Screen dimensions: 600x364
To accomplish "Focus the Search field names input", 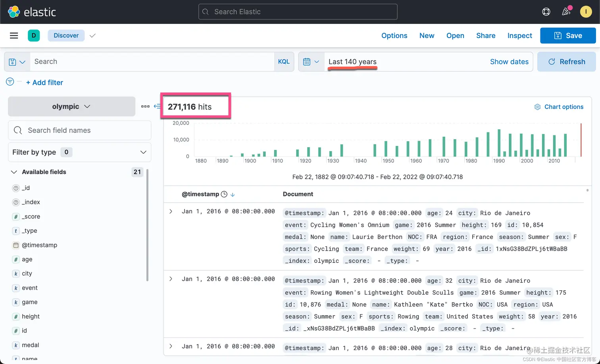I will (79, 130).
